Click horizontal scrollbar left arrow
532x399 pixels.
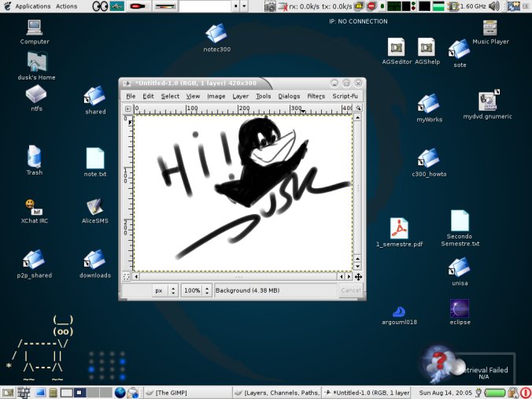[136, 276]
